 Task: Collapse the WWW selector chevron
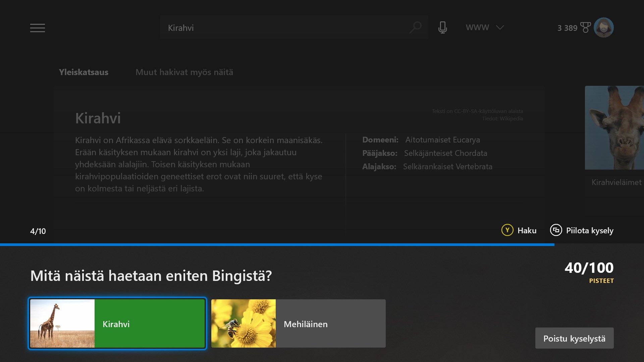(x=500, y=28)
